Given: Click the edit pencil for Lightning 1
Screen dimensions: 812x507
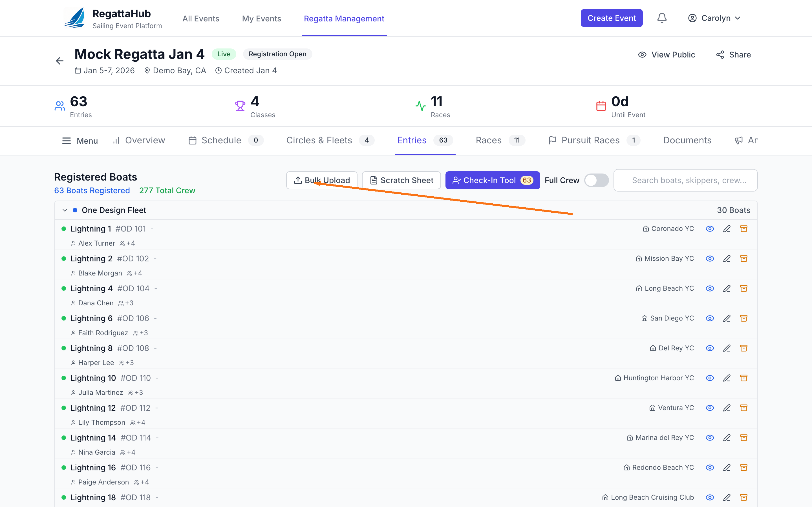Looking at the screenshot, I should click(727, 229).
